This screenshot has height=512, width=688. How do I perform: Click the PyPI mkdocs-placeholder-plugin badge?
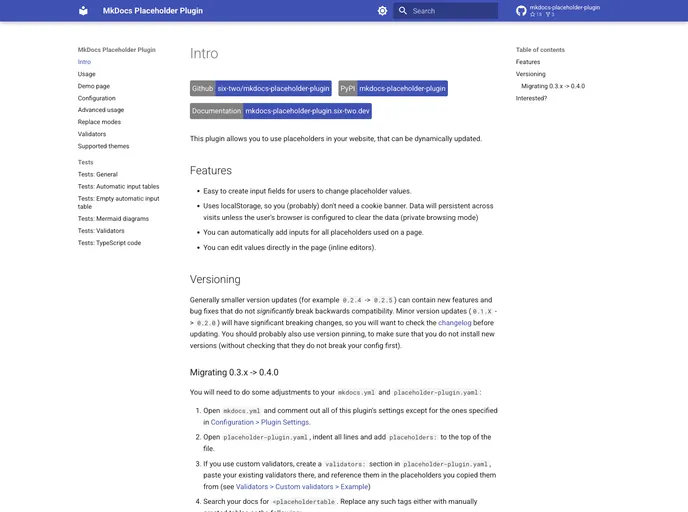(393, 88)
